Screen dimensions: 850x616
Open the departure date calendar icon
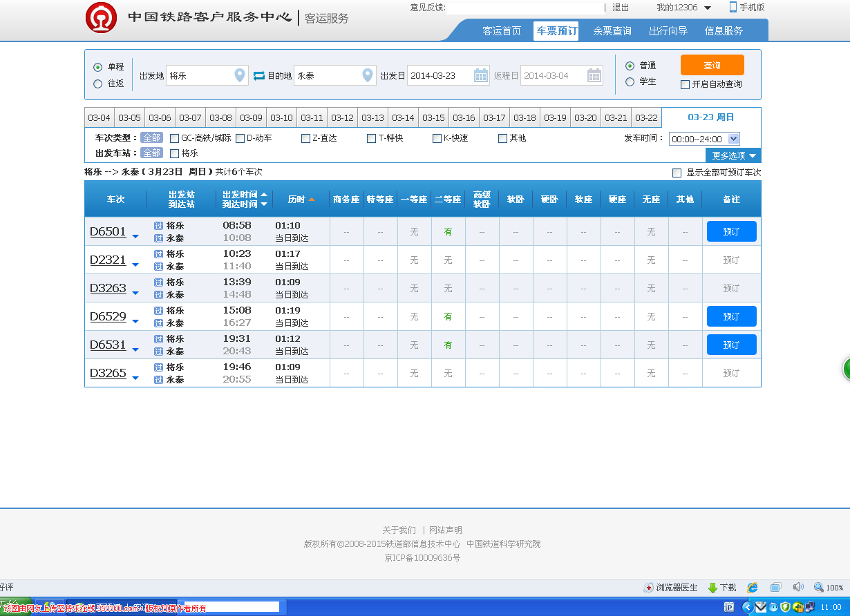(481, 75)
